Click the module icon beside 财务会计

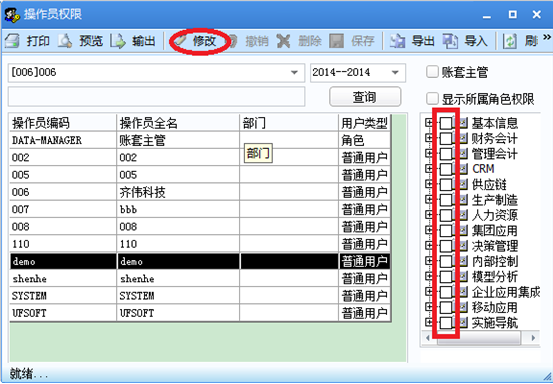click(463, 138)
